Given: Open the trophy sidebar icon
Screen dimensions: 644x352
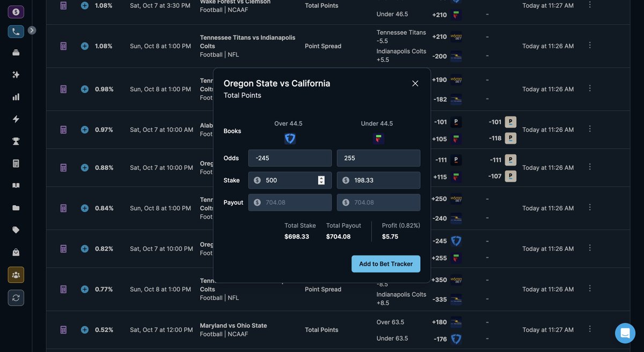Looking at the screenshot, I should (x=16, y=141).
